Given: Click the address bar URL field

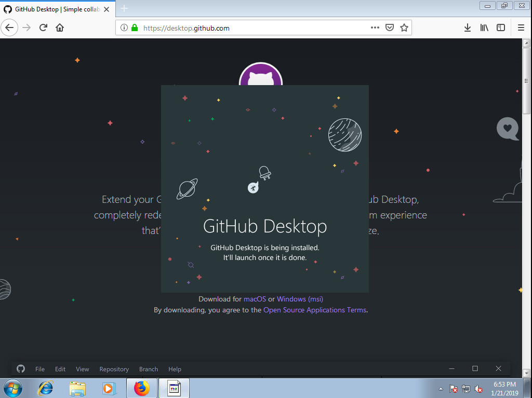Looking at the screenshot, I should coord(249,28).
